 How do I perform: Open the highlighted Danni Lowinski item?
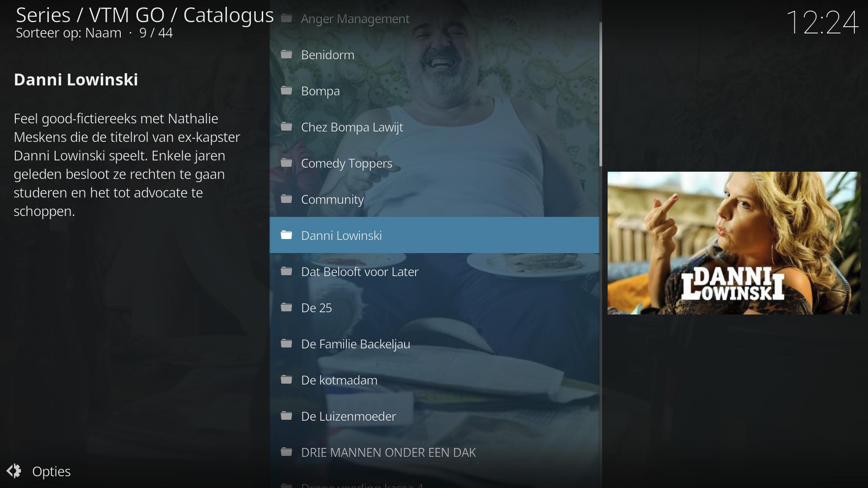341,235
